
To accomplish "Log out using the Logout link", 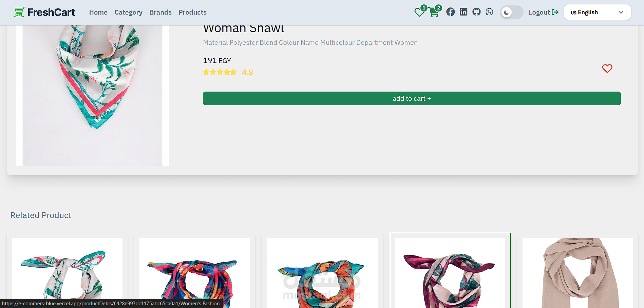I will coord(543,12).
